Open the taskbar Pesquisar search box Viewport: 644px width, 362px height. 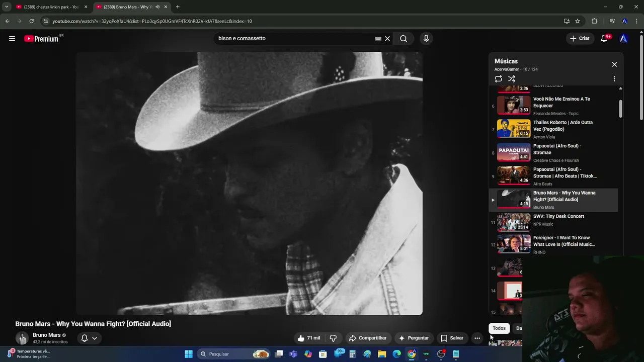tap(234, 354)
